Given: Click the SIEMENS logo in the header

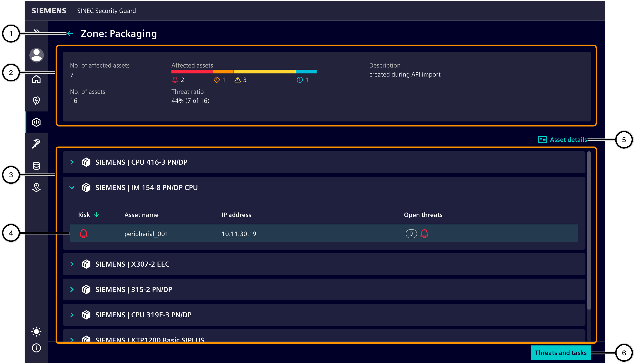Looking at the screenshot, I should point(49,11).
